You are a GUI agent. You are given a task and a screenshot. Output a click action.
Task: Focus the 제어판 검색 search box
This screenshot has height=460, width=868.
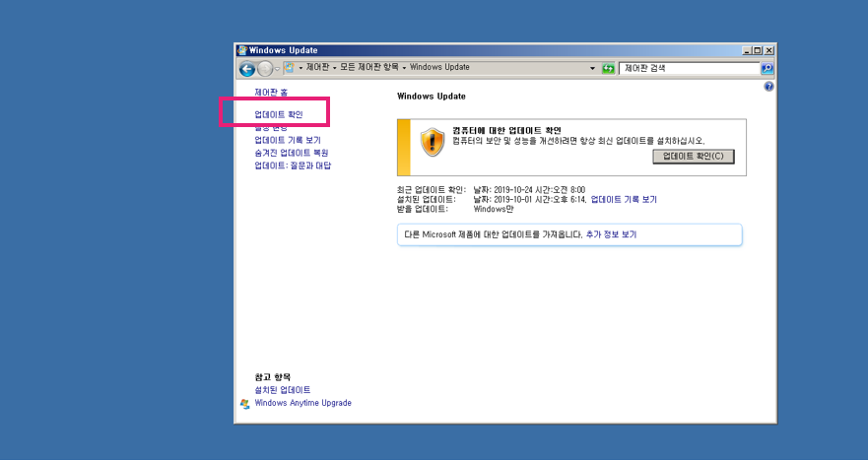point(690,68)
